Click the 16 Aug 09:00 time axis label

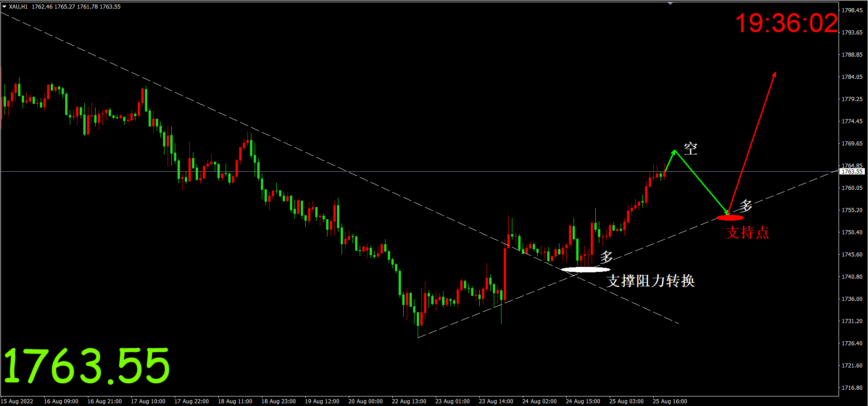pyautogui.click(x=61, y=401)
